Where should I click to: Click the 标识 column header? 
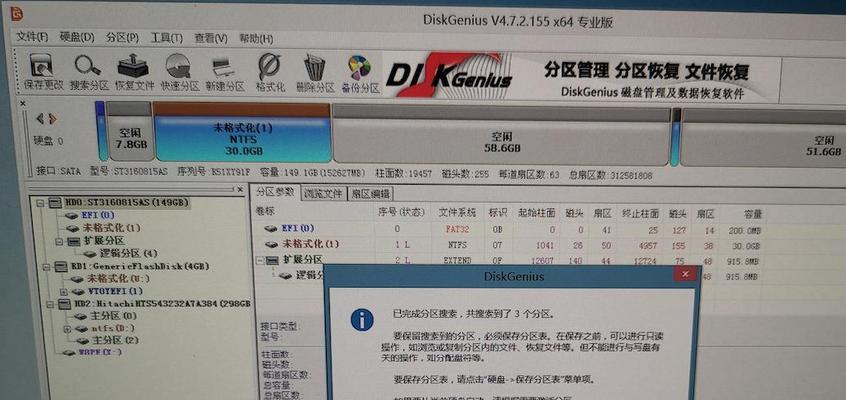click(497, 213)
